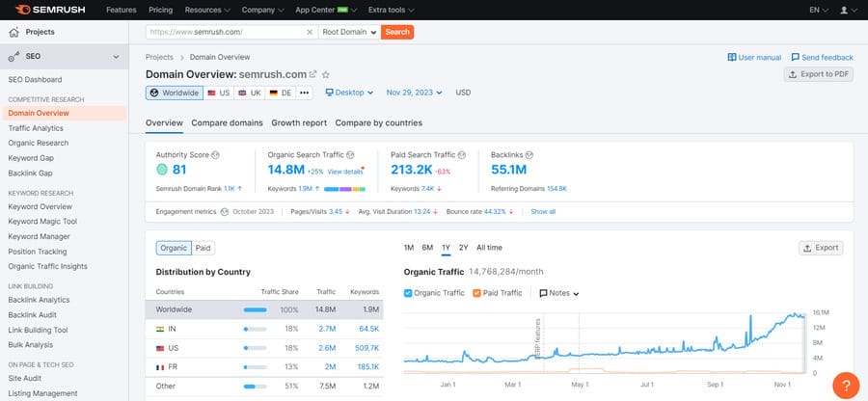868x401 pixels.
Task: Switch distribution view to Paid
Action: (203, 249)
